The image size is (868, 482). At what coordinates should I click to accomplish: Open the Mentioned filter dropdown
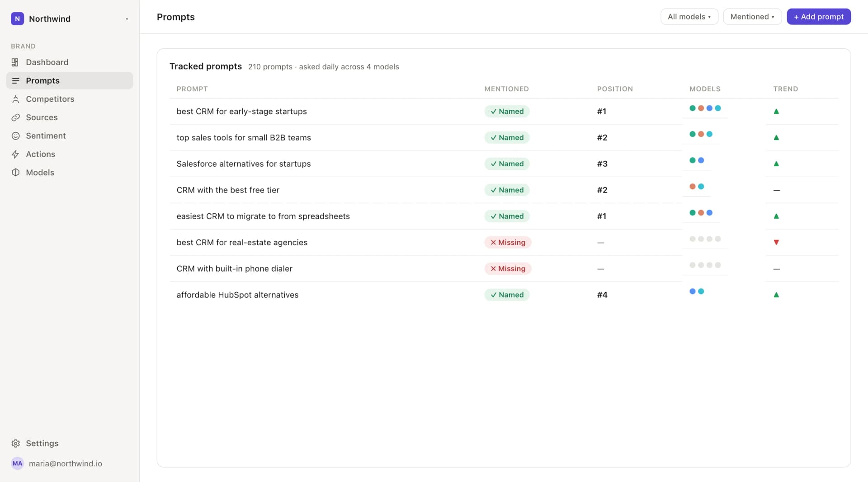tap(752, 17)
